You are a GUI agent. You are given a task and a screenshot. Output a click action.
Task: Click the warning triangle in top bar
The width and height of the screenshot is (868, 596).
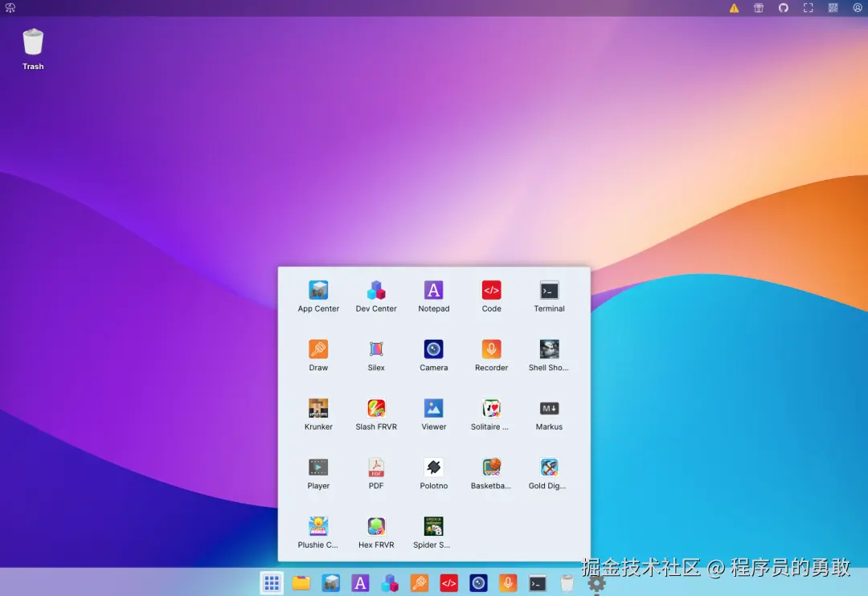pyautogui.click(x=734, y=8)
